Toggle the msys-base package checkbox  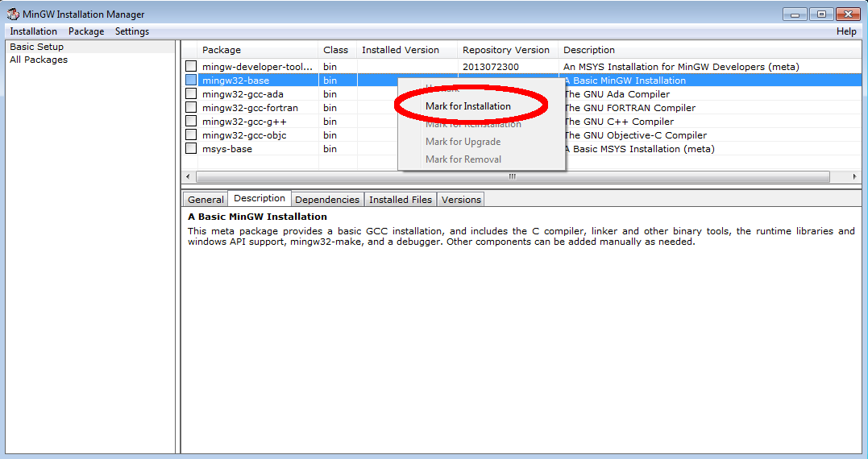191,149
